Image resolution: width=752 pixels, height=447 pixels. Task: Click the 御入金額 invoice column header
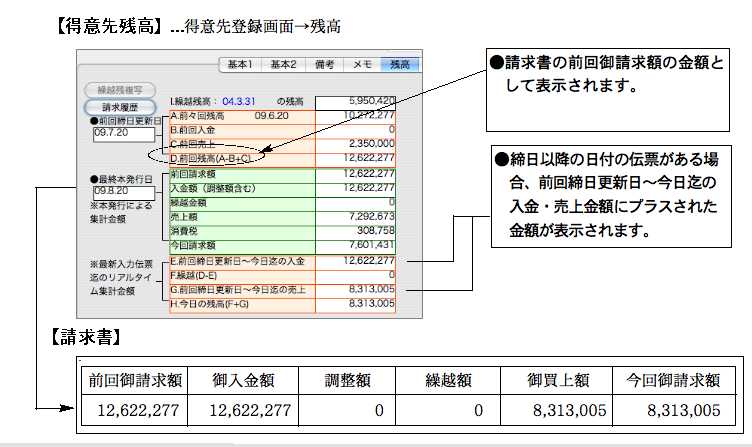tap(243, 381)
